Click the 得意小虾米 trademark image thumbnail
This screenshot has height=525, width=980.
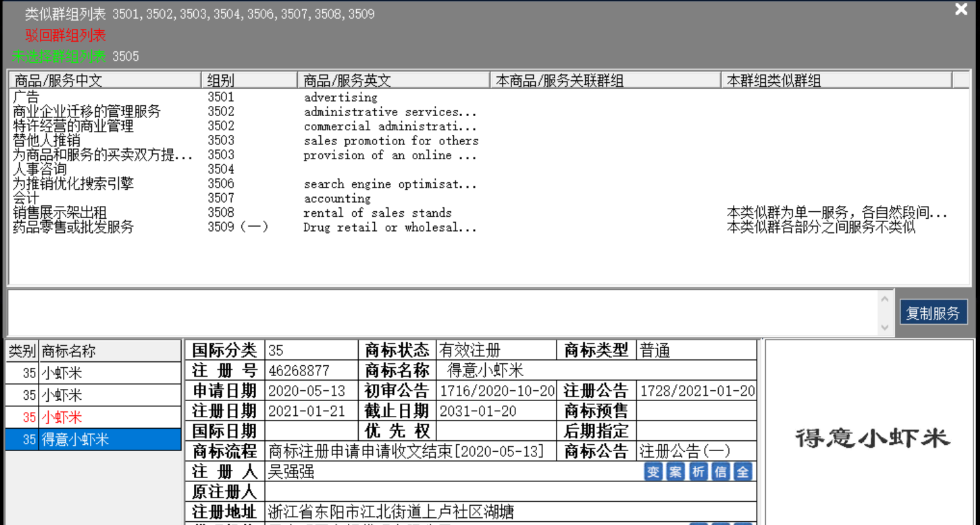[x=872, y=438]
